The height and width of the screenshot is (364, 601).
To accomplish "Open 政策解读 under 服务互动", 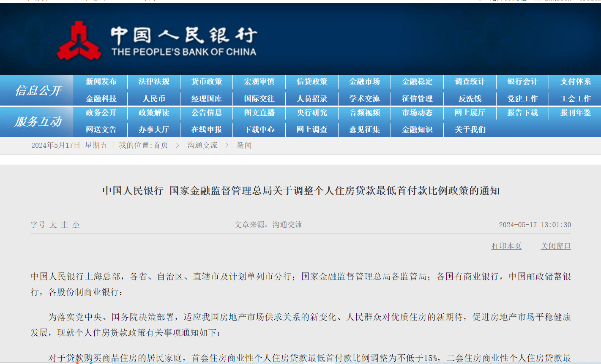I will pyautogui.click(x=154, y=113).
